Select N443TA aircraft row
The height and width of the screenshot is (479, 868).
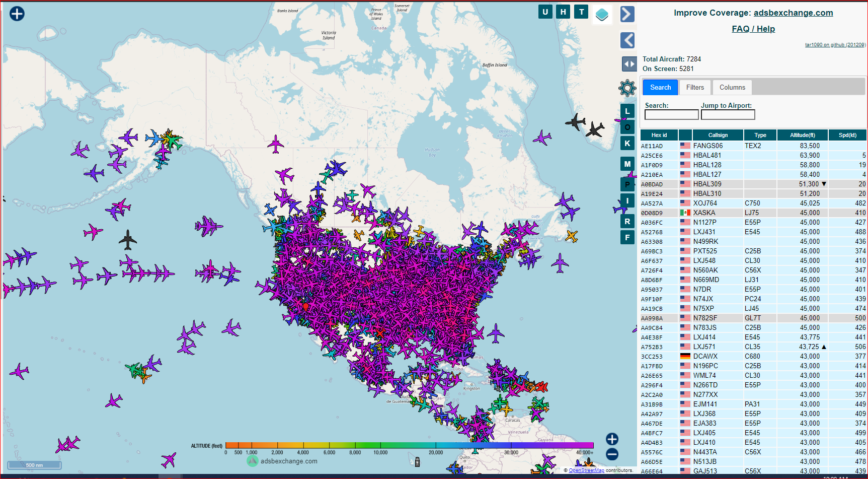pos(753,452)
